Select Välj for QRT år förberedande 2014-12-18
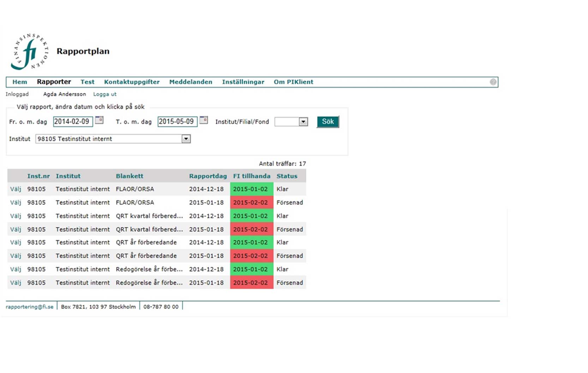This screenshot has height=373, width=588. tap(16, 242)
